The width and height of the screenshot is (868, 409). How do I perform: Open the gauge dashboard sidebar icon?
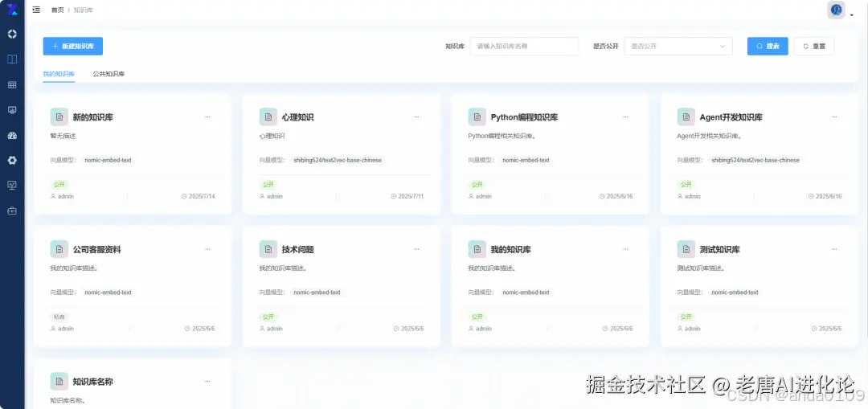(12, 135)
